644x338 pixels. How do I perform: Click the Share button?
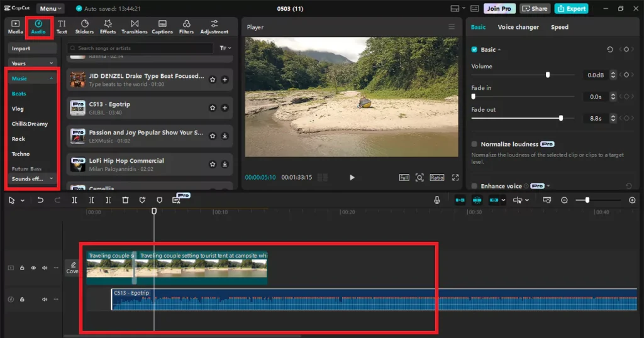(535, 9)
